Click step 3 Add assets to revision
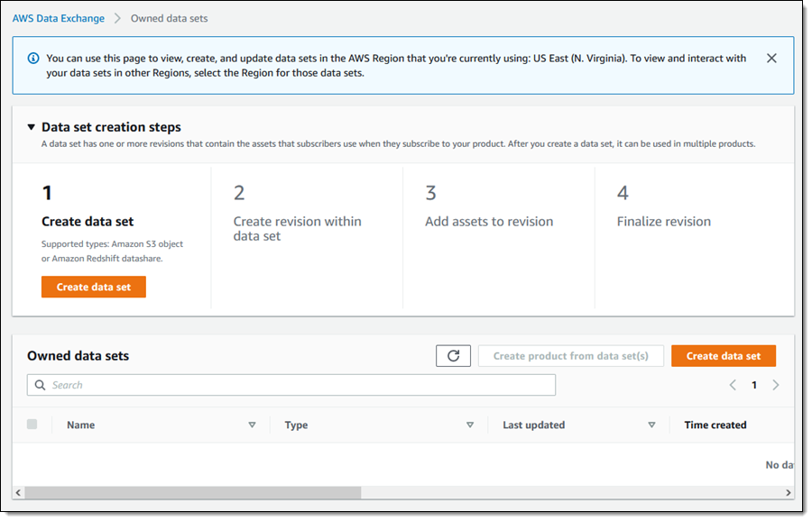This screenshot has height=521, width=812. [x=489, y=222]
